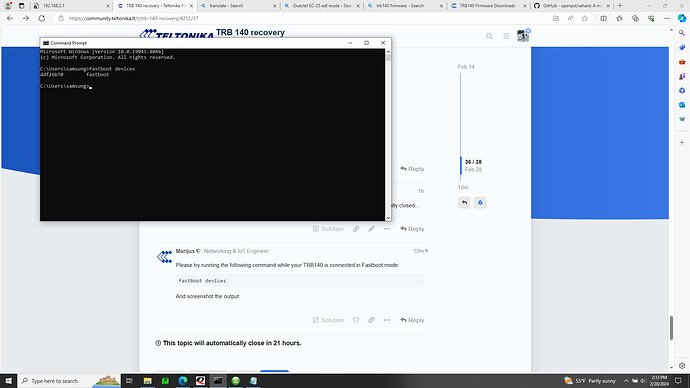Screen dimensions: 690x388
Task: Click the forum search magnifier icon
Action: 489,36
